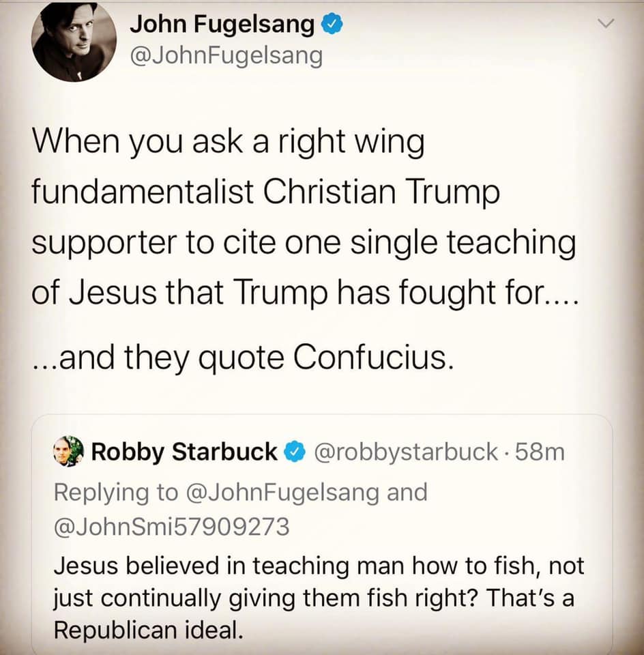Click the main tweet text about Confucius
Screen dimensions: 644x655
[305, 250]
